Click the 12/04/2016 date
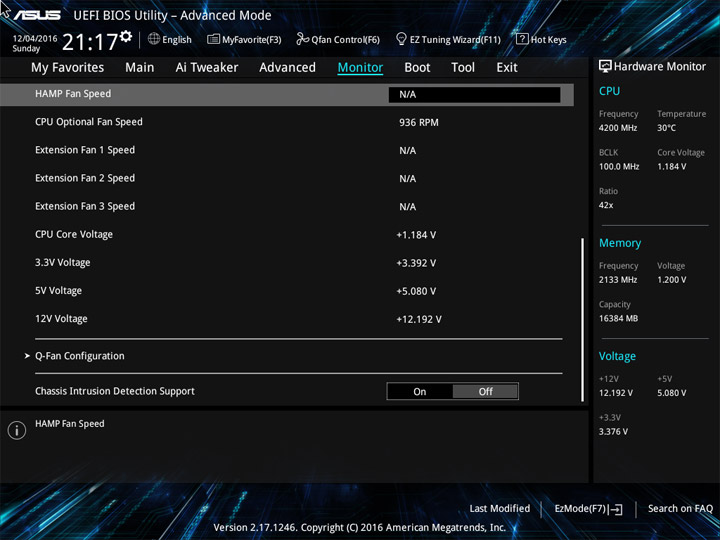 click(x=35, y=39)
